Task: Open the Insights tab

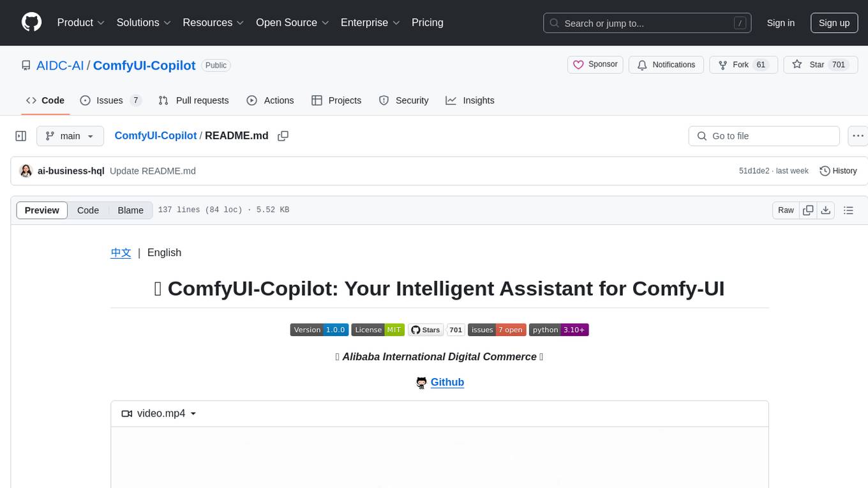Action: [x=470, y=100]
